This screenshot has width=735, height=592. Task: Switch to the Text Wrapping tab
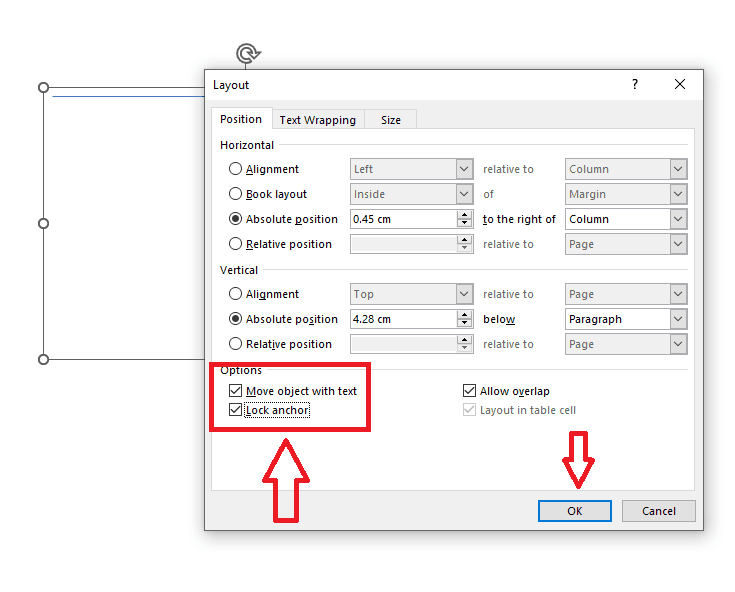tap(317, 120)
